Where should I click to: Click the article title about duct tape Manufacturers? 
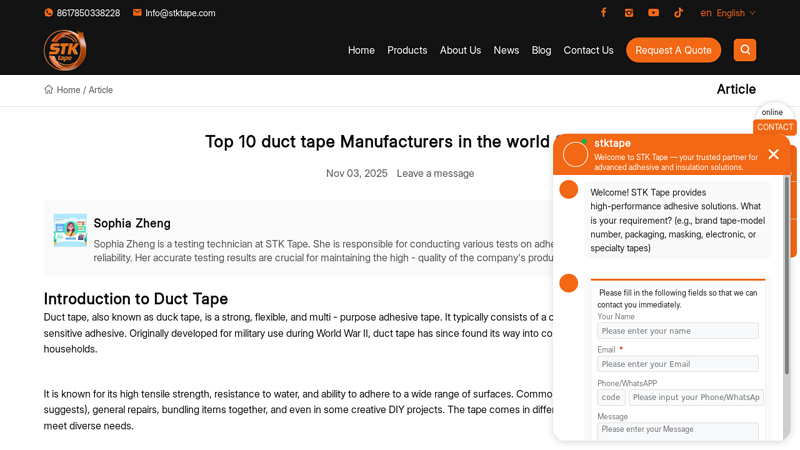379,141
